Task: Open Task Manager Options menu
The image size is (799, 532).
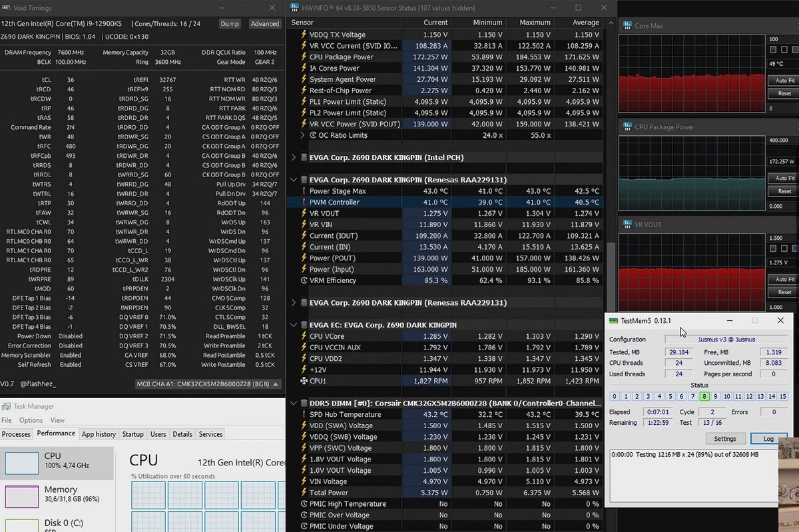Action: 31,420
